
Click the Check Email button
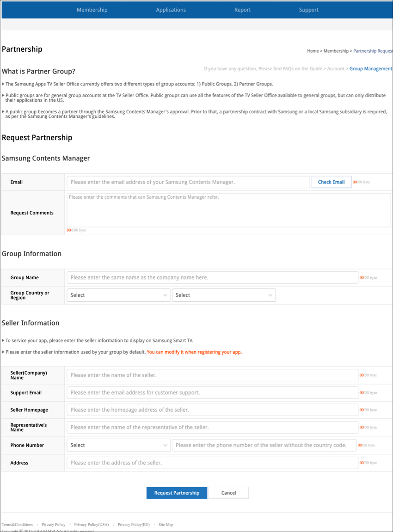331,182
